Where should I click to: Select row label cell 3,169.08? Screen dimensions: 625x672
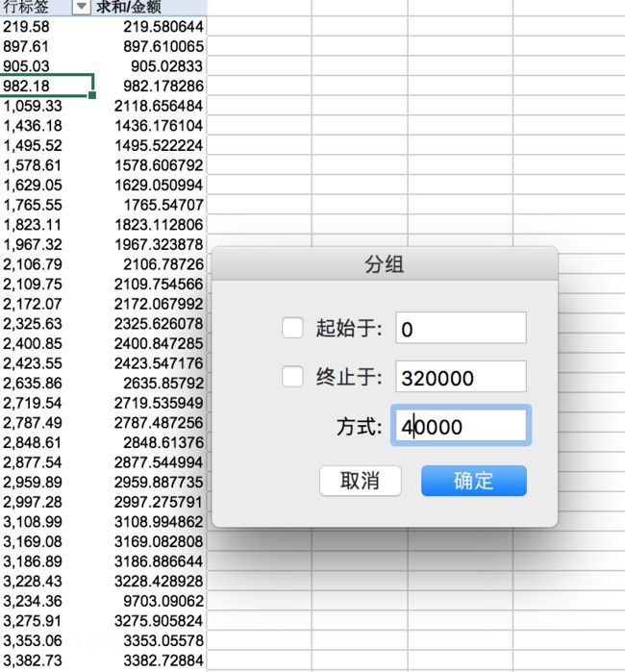(x=47, y=541)
